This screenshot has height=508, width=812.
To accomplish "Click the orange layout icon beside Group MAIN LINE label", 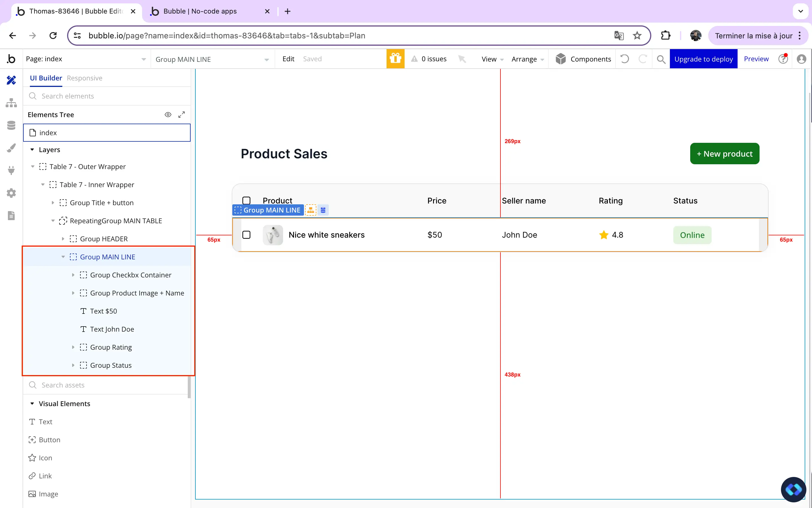I will [311, 210].
